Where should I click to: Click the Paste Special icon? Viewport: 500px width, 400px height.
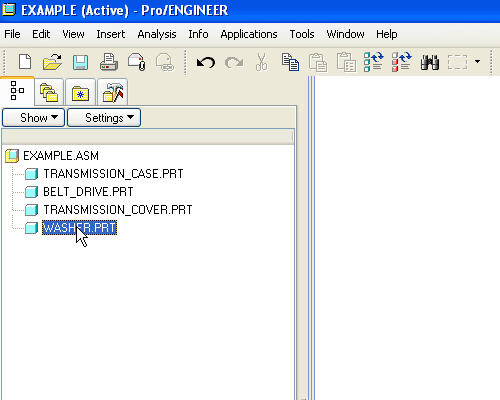(346, 62)
